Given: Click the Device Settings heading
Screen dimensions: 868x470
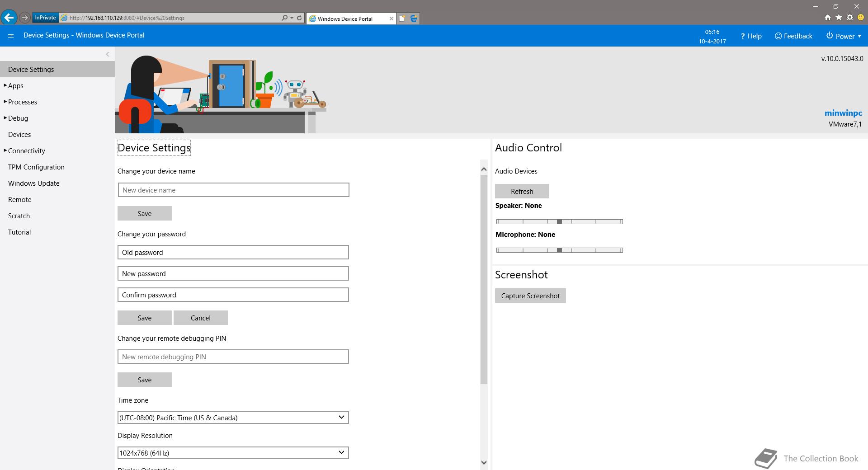Looking at the screenshot, I should click(x=154, y=148).
